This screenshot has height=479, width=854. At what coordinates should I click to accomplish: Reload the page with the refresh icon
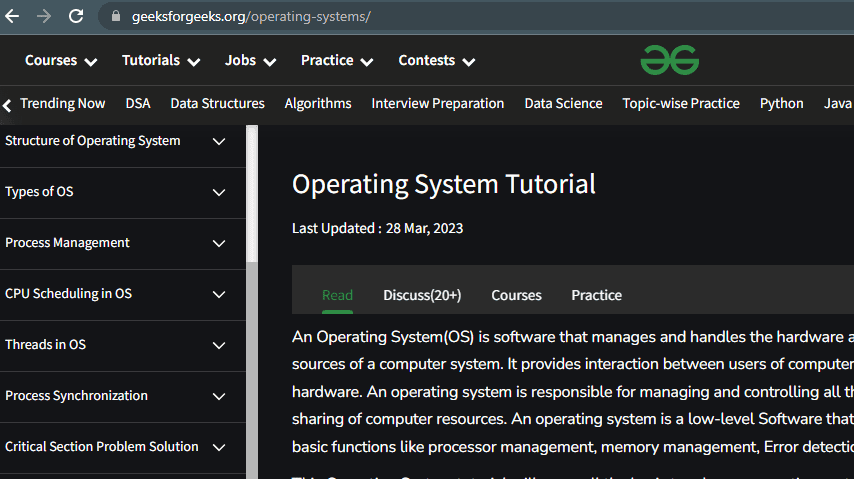click(76, 16)
